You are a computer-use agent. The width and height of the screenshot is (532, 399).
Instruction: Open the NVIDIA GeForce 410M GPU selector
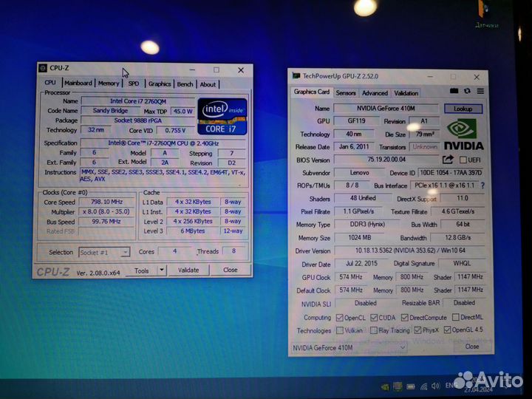click(x=349, y=347)
